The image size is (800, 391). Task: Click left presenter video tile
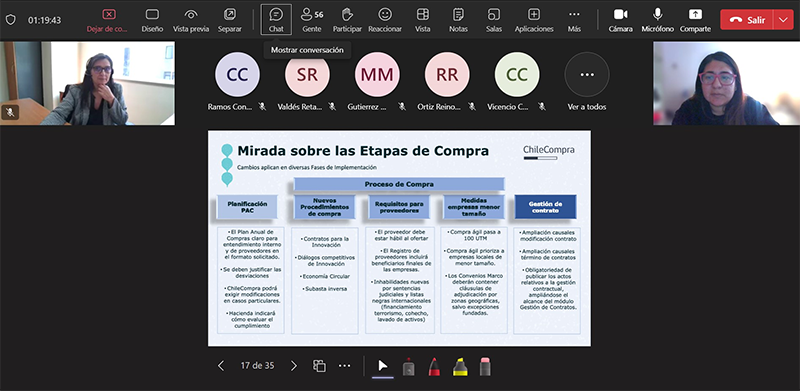[87, 83]
